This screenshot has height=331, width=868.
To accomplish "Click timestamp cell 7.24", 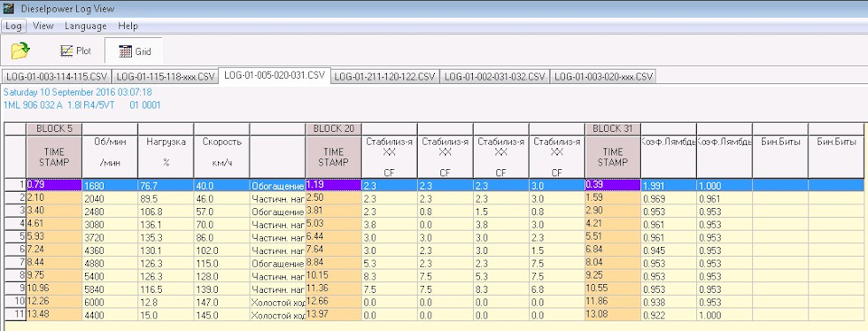I will pyautogui.click(x=54, y=251).
